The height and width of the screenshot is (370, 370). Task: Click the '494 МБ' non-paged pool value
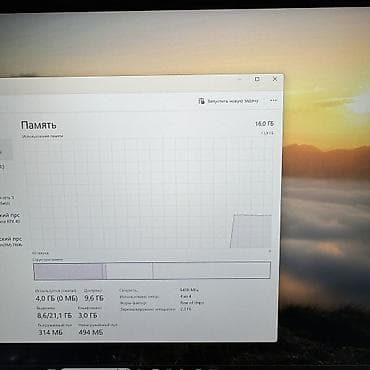point(91,332)
